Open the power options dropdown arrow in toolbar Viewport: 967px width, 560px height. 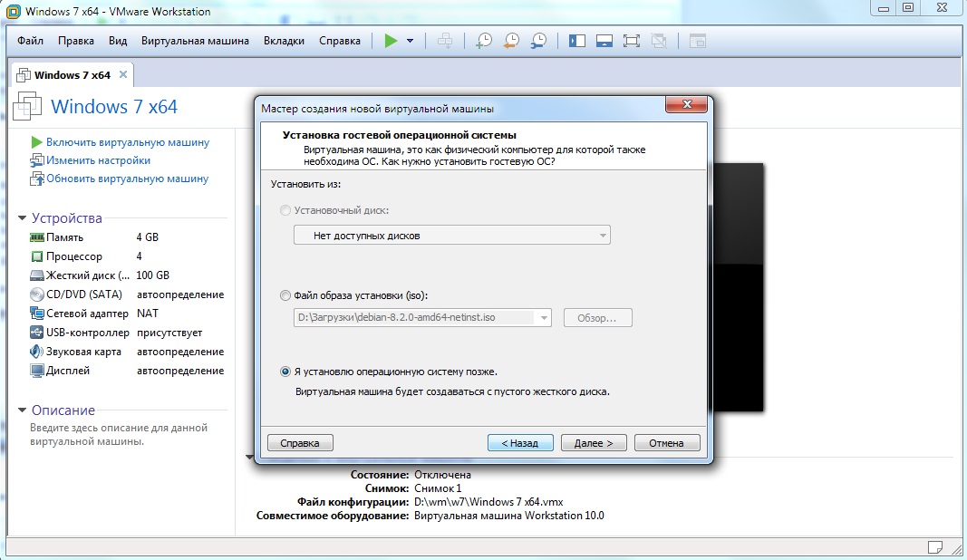click(411, 41)
